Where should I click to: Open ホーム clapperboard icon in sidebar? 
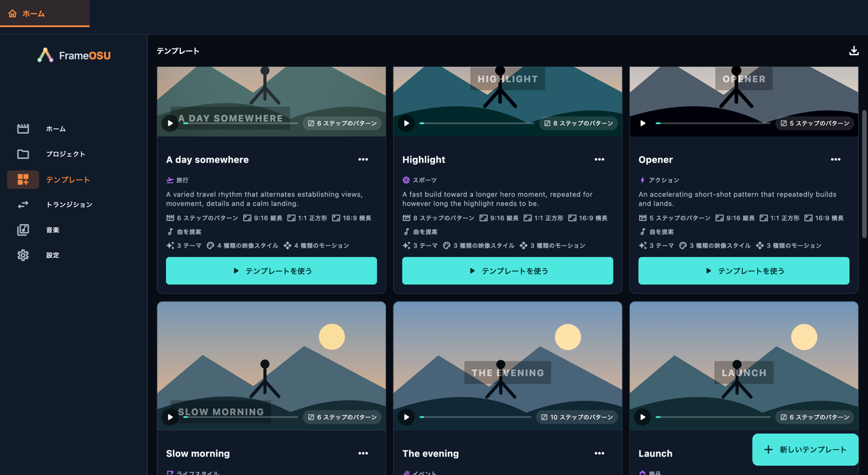coord(23,129)
